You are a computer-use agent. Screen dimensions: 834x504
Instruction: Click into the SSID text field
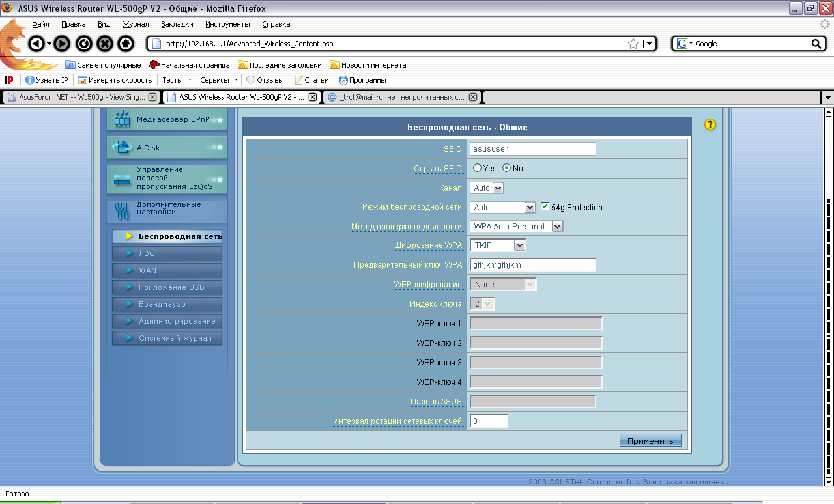pyautogui.click(x=532, y=149)
